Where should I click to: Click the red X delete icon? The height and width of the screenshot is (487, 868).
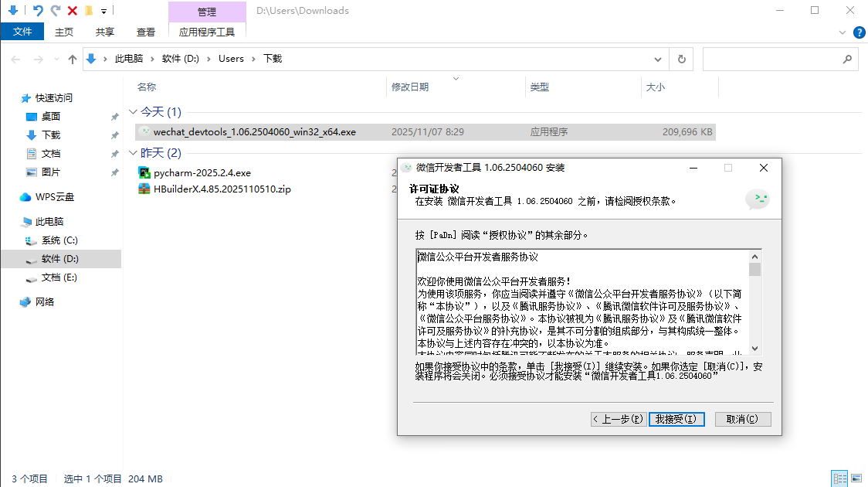tap(73, 11)
